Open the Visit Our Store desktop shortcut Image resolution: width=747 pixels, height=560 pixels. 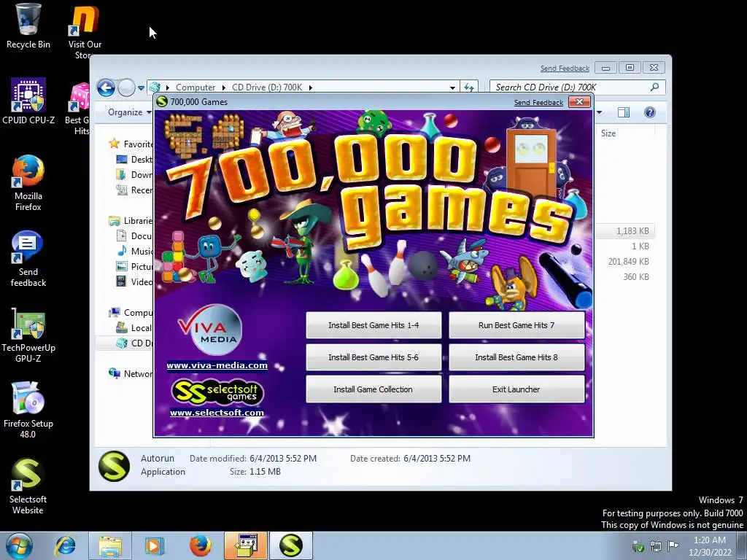(85, 31)
